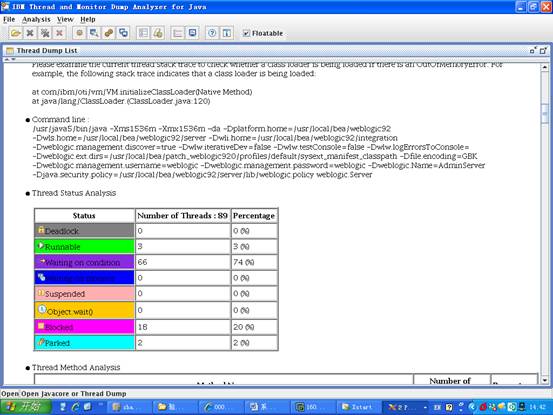This screenshot has height=415, width=553.
Task: Click the scrollbar down arrow
Action: point(545,380)
